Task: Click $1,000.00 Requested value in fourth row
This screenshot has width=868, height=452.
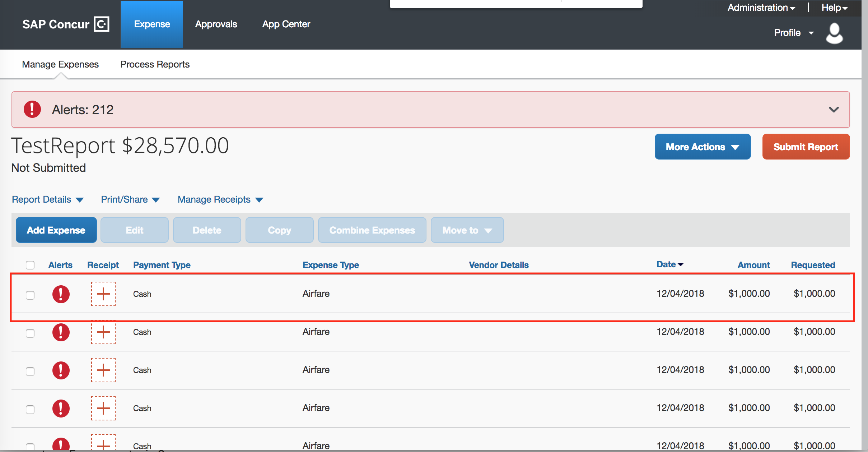Action: [x=814, y=408]
